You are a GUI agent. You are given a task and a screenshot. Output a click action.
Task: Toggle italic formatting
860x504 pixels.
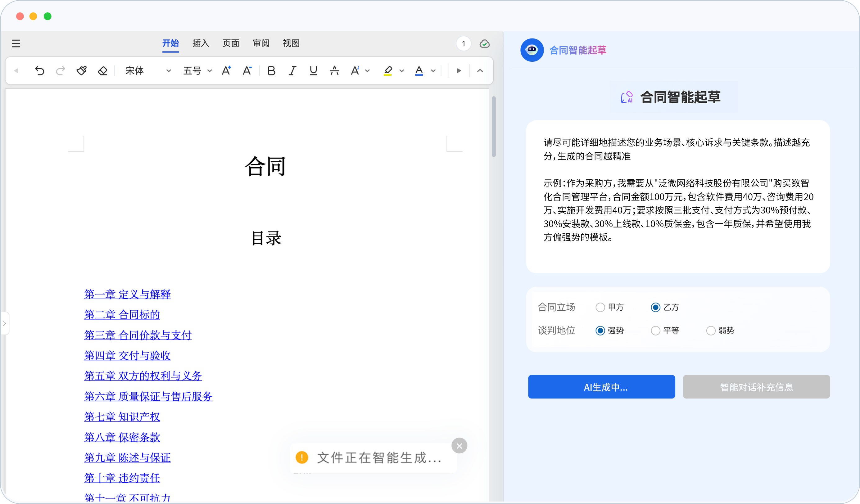pos(292,71)
